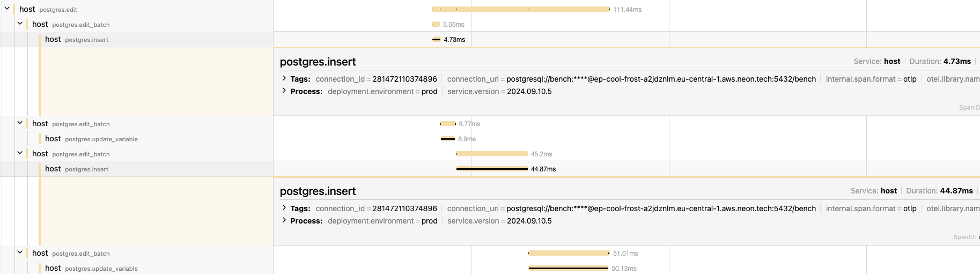Collapse the 51.01ms postgres.edit_batch chevron
The width and height of the screenshot is (980, 274).
click(x=20, y=253)
